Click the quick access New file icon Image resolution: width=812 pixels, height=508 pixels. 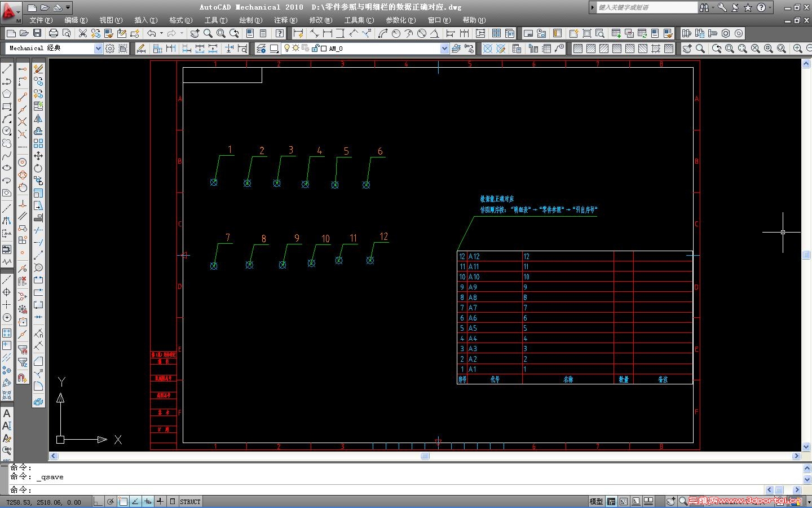tap(32, 8)
